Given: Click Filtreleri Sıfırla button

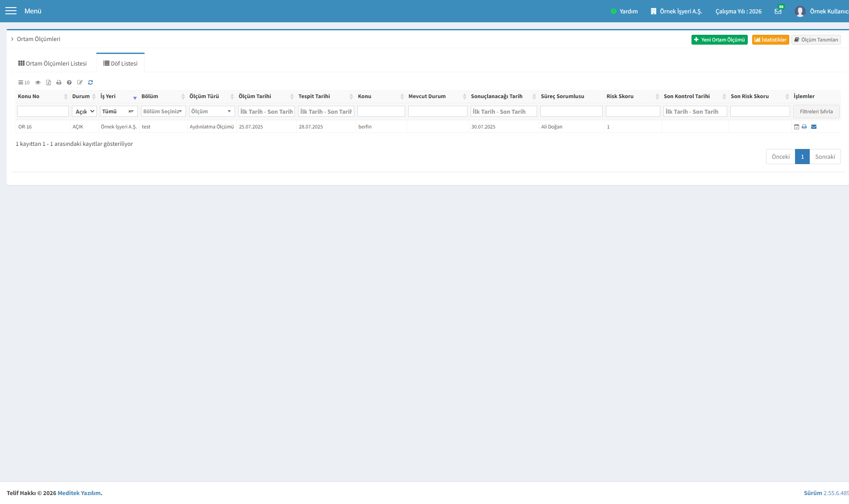Looking at the screenshot, I should [816, 112].
